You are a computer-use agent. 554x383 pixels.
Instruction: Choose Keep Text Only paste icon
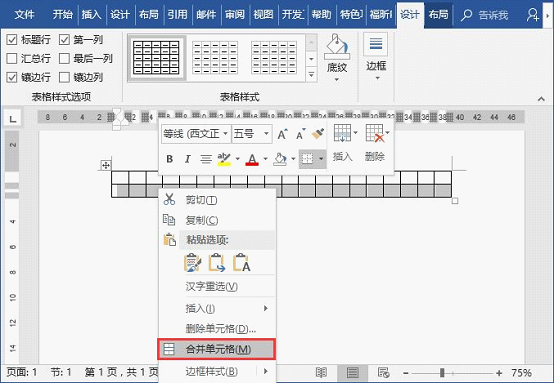coord(242,263)
